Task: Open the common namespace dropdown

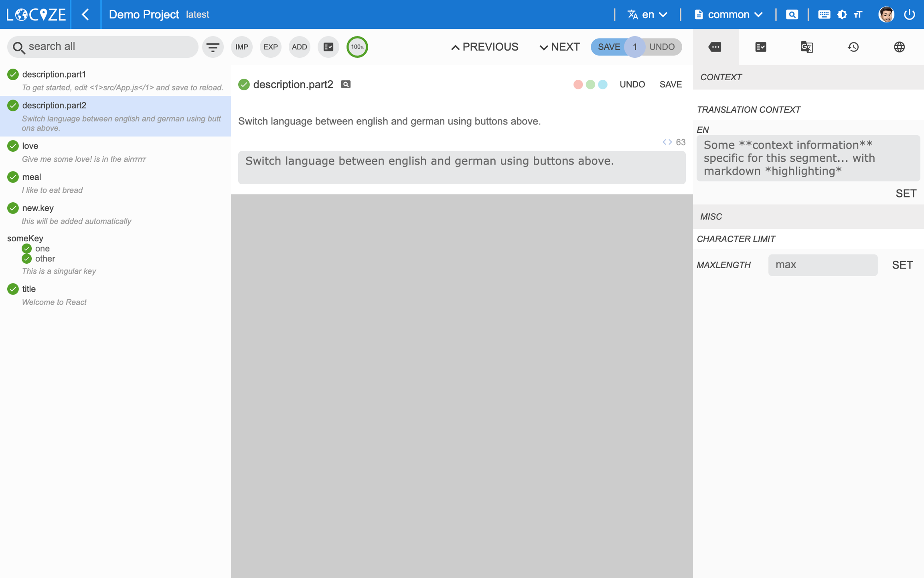Action: pos(728,14)
